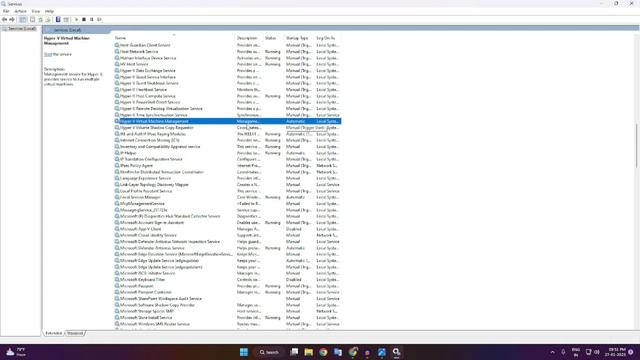Open the Properties toolbar icon
Viewport: 640px width, 360px height.
[x=33, y=20]
